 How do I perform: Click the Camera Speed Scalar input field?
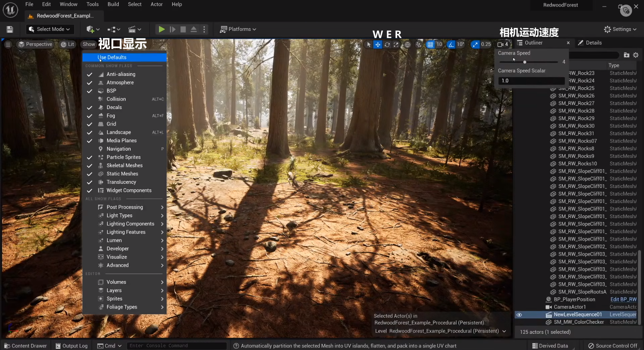pos(531,81)
